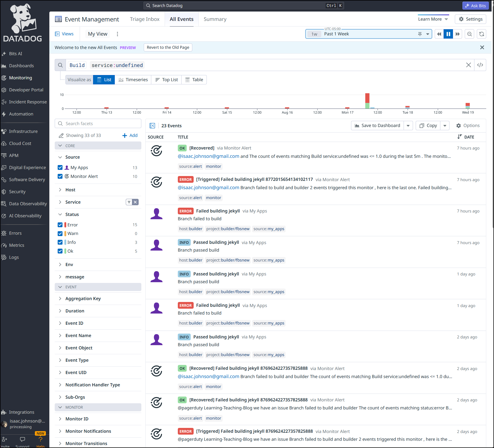Open the Options for events list
The height and width of the screenshot is (448, 494).
468,126
